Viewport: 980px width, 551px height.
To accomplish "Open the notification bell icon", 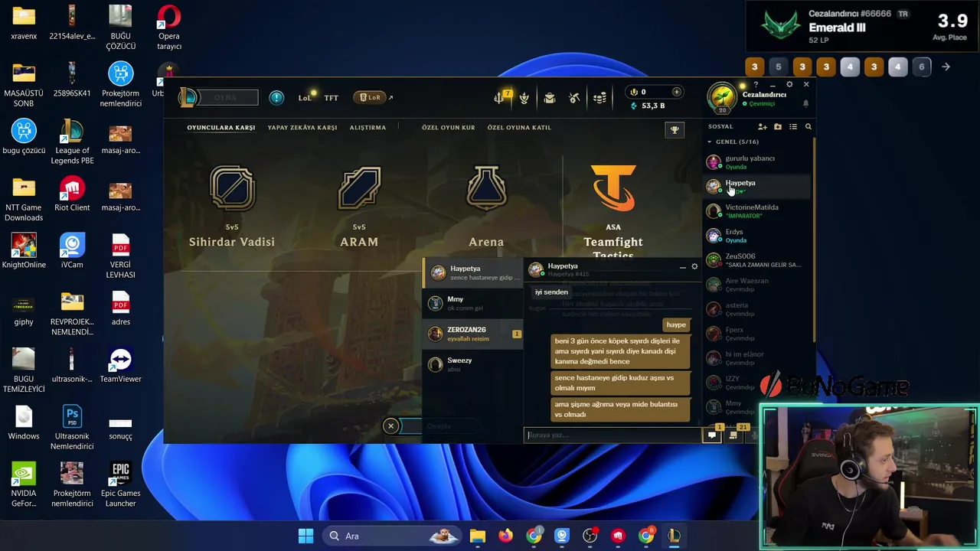I will (x=805, y=103).
